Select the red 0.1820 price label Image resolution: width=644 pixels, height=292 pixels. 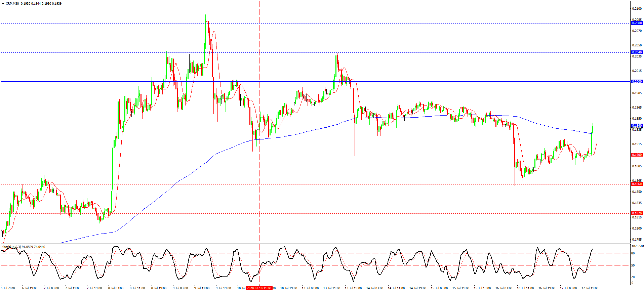pyautogui.click(x=637, y=213)
